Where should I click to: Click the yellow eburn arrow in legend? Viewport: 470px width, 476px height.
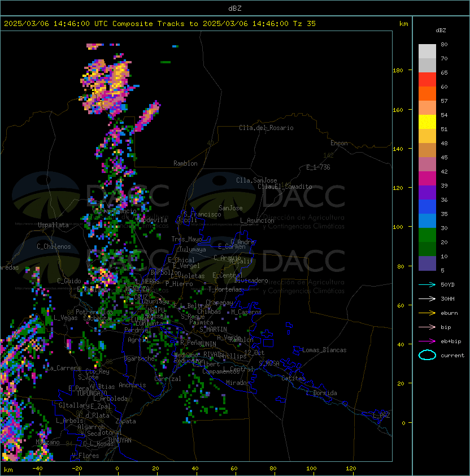point(427,313)
